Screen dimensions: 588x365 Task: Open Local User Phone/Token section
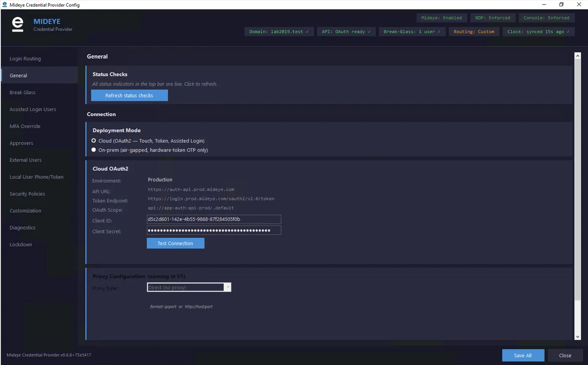[x=39, y=177]
